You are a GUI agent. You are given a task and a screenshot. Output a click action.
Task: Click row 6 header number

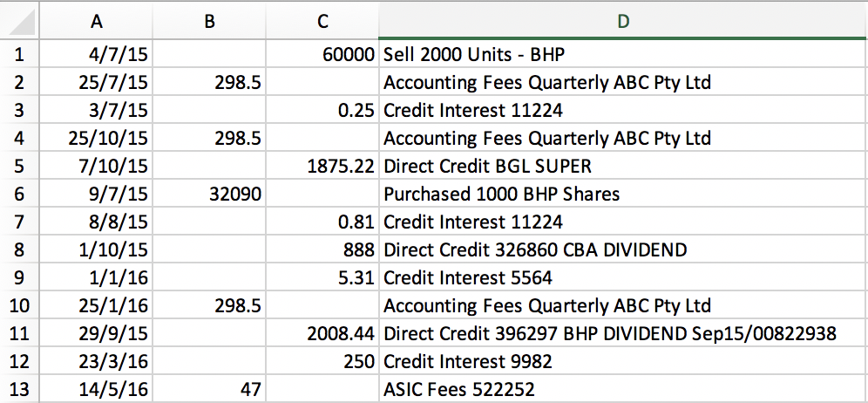pos(21,194)
